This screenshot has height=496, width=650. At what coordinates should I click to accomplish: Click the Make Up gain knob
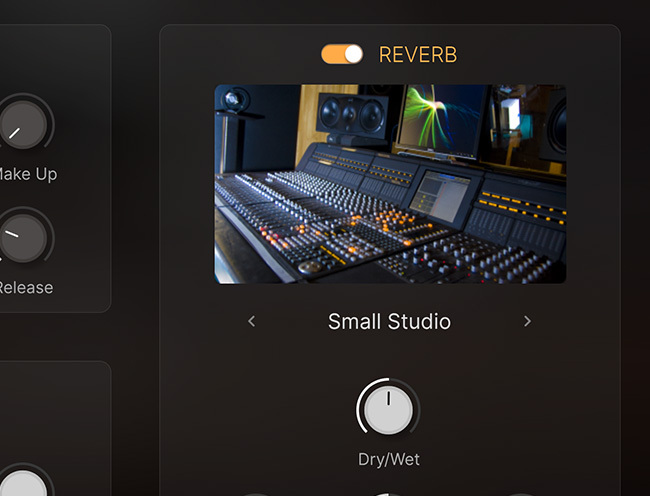[x=23, y=125]
